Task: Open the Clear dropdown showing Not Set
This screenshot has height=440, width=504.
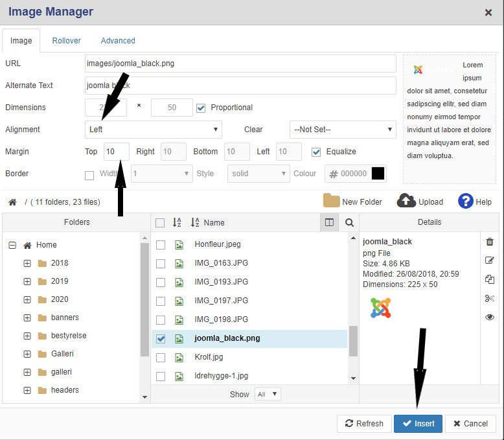Action: pyautogui.click(x=343, y=130)
